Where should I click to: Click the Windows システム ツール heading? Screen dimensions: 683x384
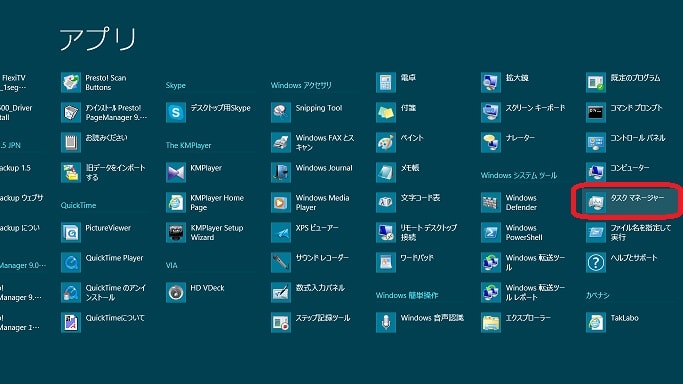click(x=519, y=175)
